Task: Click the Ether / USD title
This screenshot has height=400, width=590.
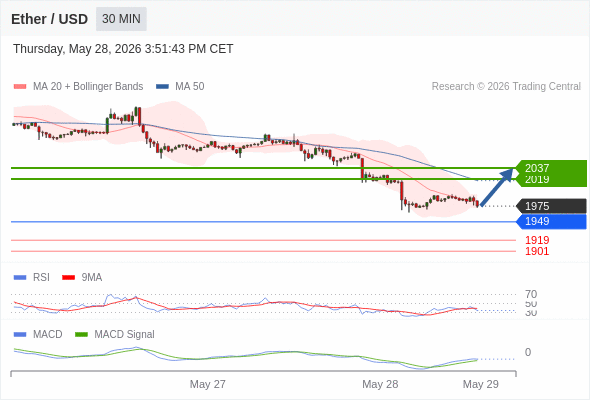Action: [49, 19]
